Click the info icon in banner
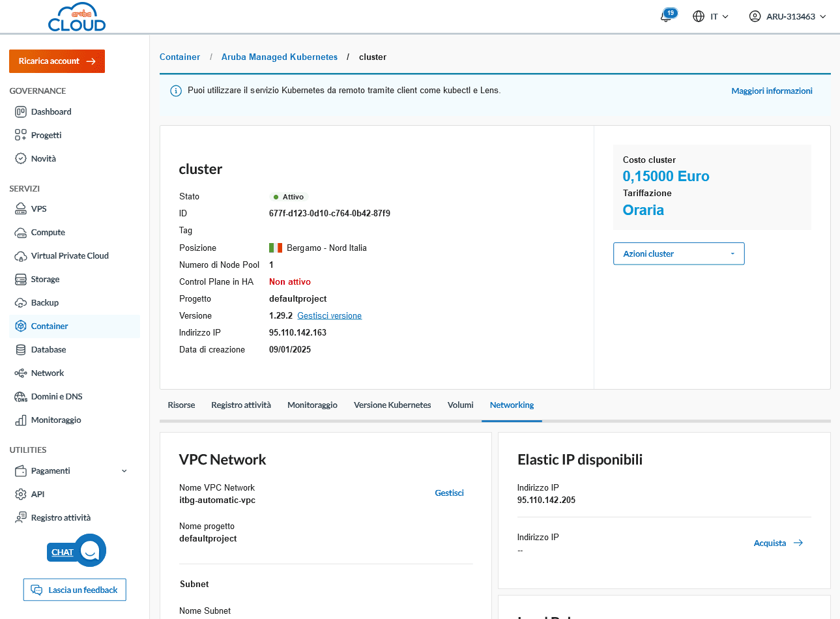The height and width of the screenshot is (619, 840). point(175,91)
